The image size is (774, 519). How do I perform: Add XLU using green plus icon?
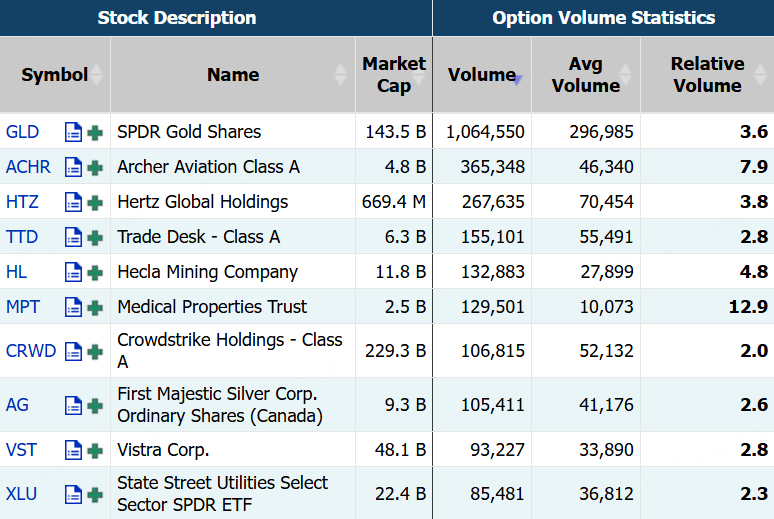[x=95, y=494]
